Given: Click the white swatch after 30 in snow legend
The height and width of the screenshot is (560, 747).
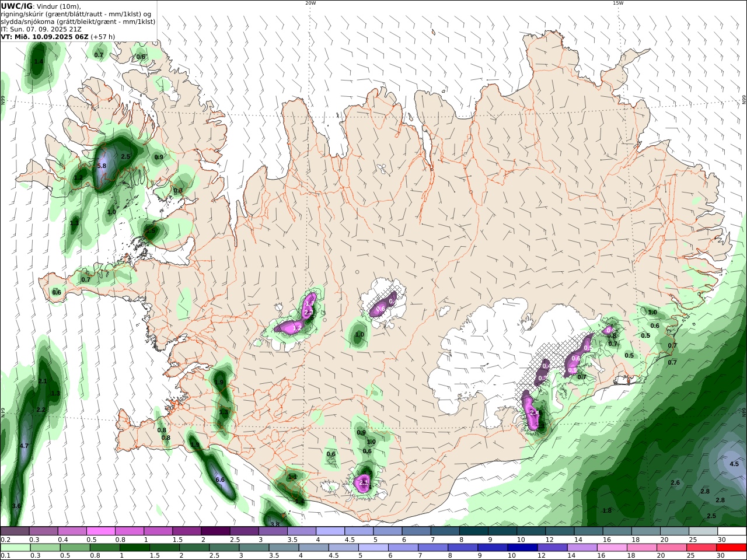Looking at the screenshot, I should click(x=732, y=531).
